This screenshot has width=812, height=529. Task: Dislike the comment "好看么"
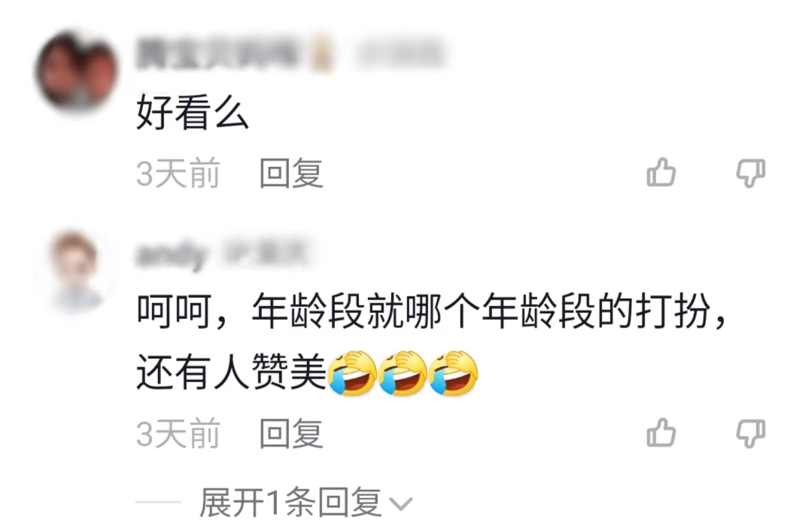(751, 173)
